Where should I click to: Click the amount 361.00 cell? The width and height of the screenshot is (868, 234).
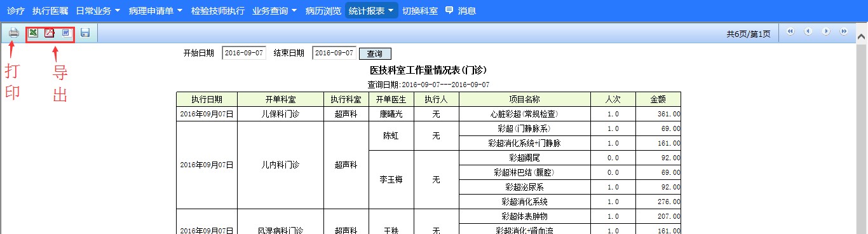[x=658, y=114]
